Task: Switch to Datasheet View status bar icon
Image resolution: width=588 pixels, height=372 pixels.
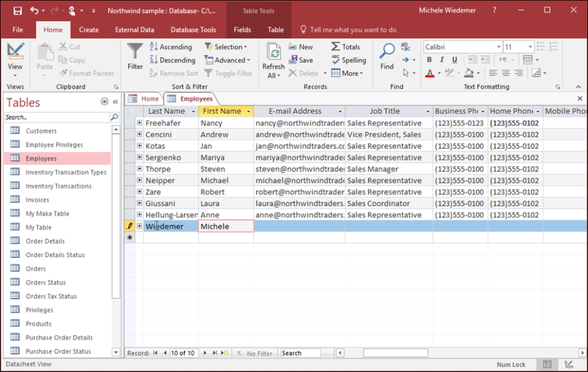Action: coord(547,364)
